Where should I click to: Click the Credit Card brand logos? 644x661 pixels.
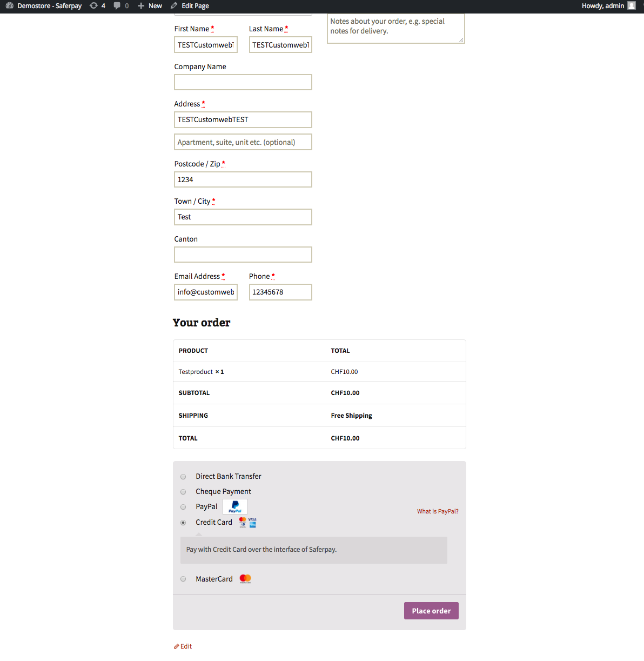coord(248,522)
